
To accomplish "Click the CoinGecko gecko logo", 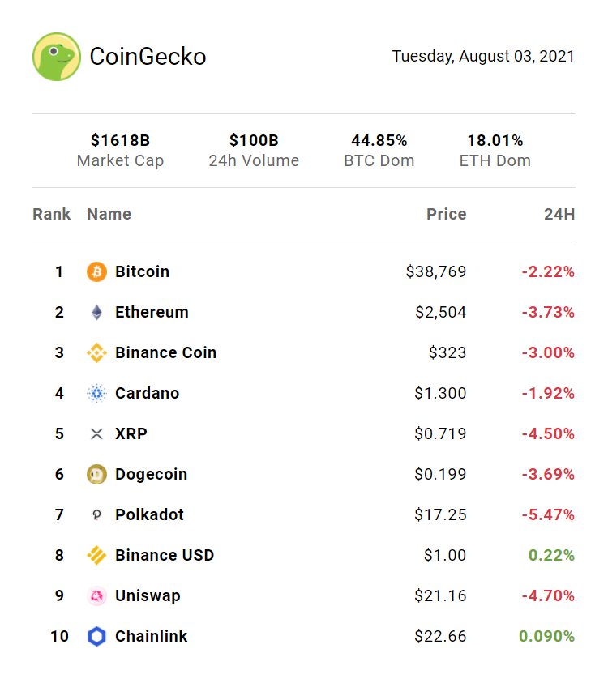I will [x=57, y=57].
